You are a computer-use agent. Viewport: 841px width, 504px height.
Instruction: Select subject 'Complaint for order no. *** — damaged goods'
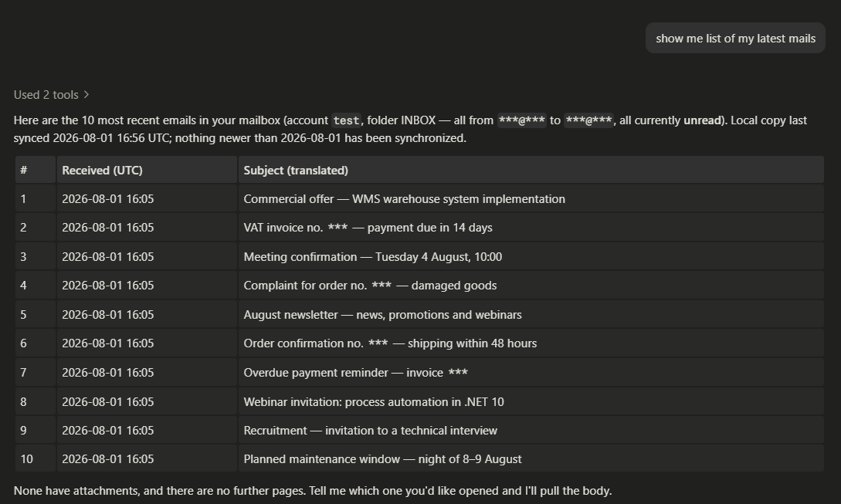370,286
